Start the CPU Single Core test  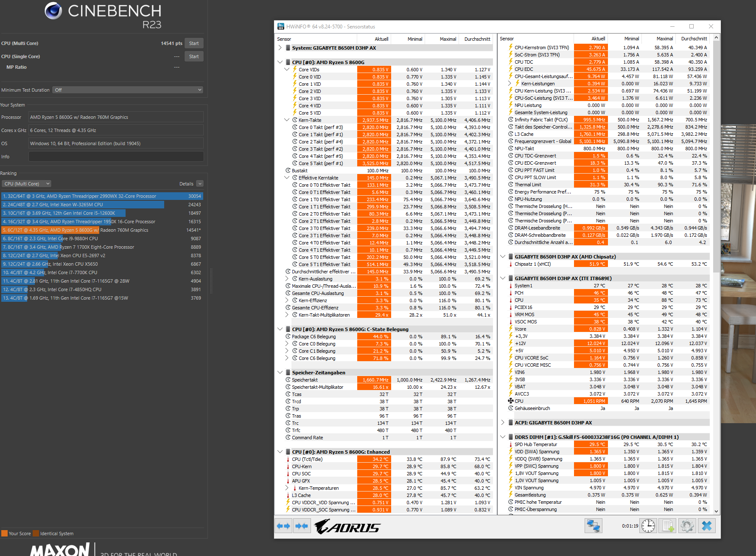(194, 56)
